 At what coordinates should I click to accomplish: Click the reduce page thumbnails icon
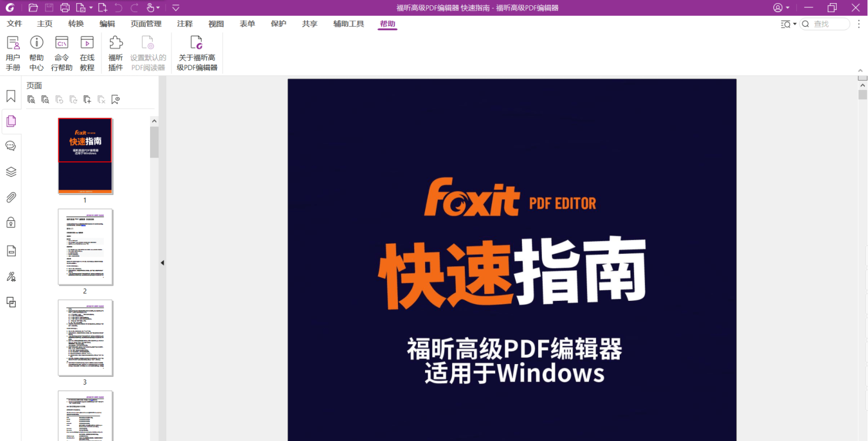(45, 99)
